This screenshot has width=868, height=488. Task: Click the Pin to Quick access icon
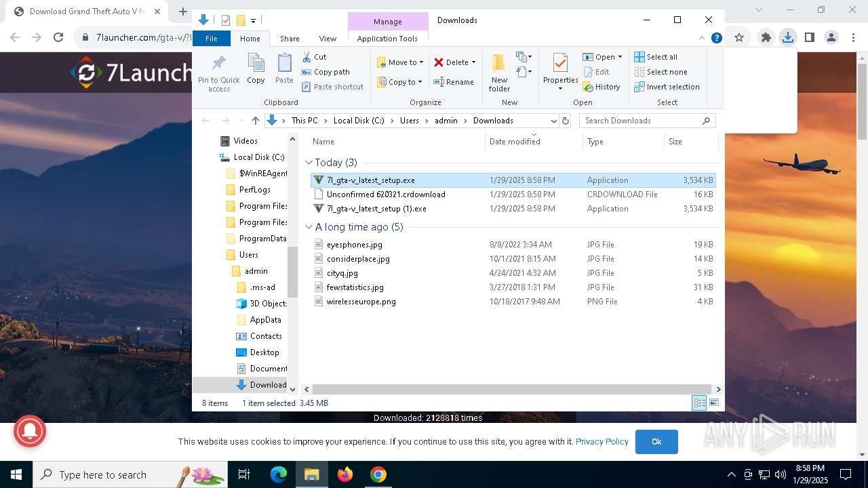click(x=218, y=73)
